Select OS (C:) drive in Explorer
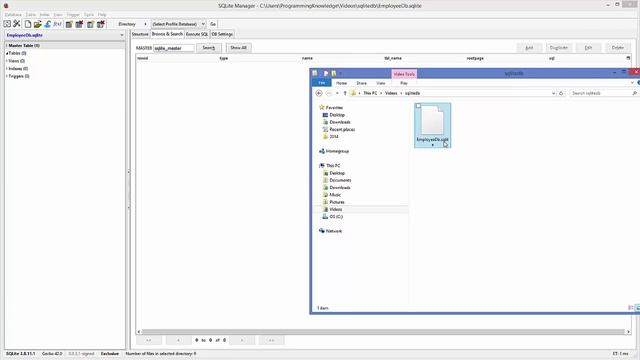Image resolution: width=640 pixels, height=360 pixels. (336, 217)
